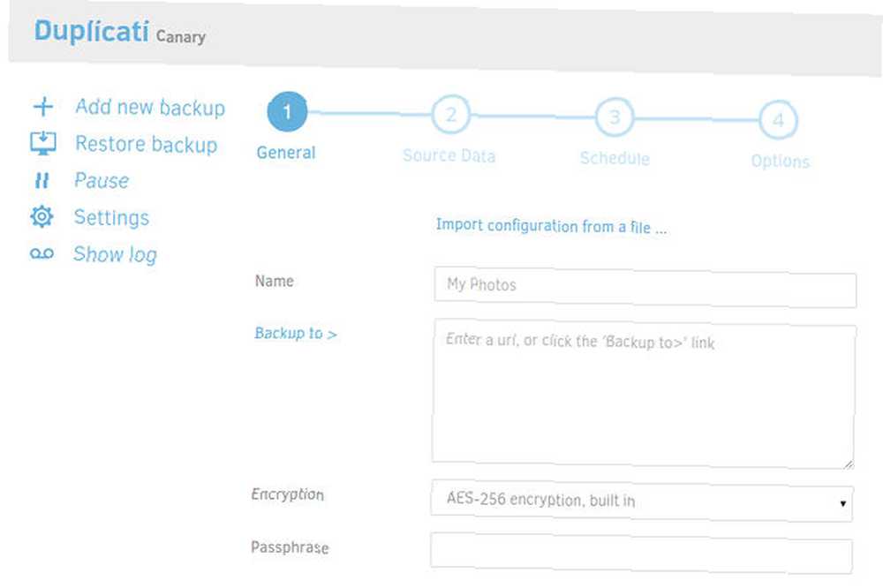This screenshot has width=883, height=588.
Task: Click the plus icon for Add new backup
Action: point(42,107)
